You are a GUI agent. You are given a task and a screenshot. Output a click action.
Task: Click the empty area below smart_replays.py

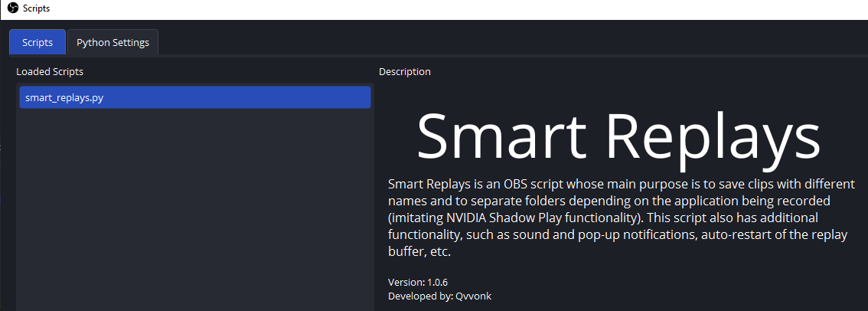tap(195, 211)
